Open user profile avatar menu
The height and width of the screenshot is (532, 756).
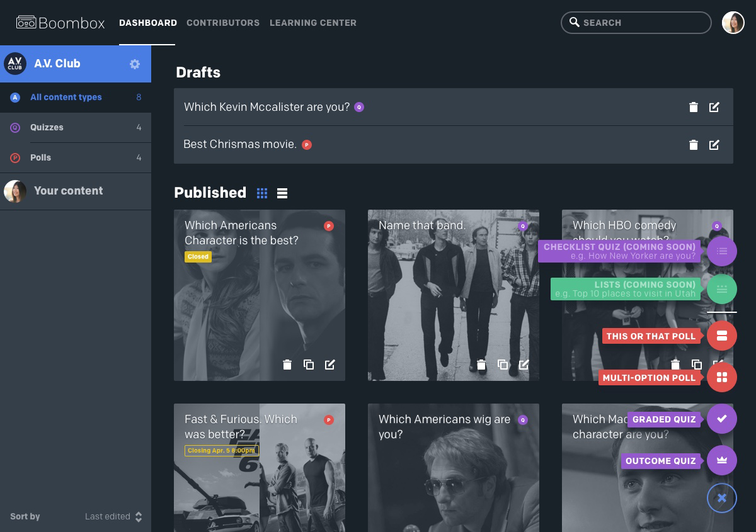[733, 23]
